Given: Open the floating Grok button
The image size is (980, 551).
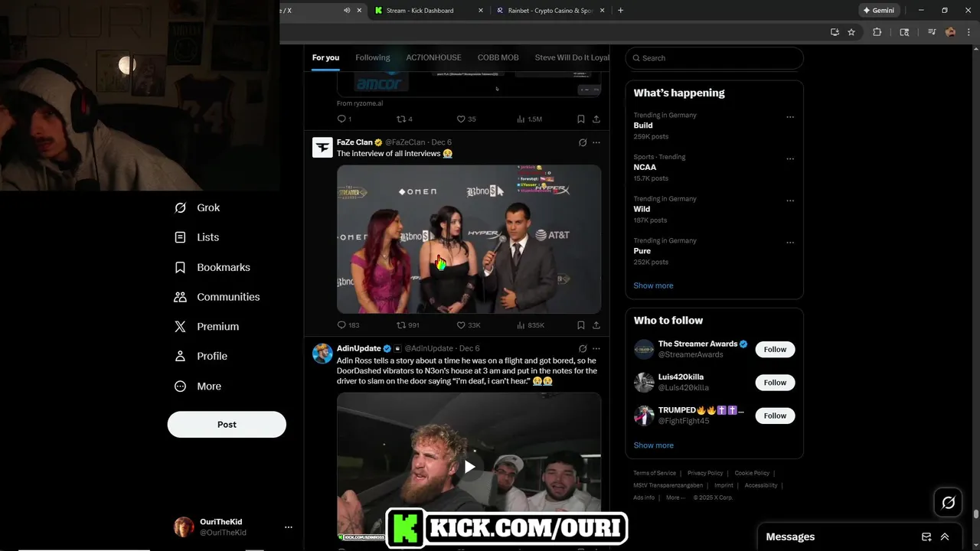Looking at the screenshot, I should 948,503.
